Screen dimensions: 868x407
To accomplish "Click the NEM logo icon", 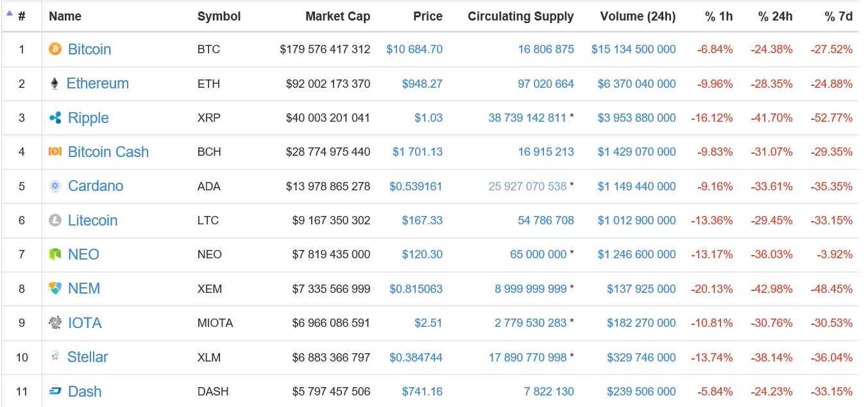I will (x=55, y=288).
